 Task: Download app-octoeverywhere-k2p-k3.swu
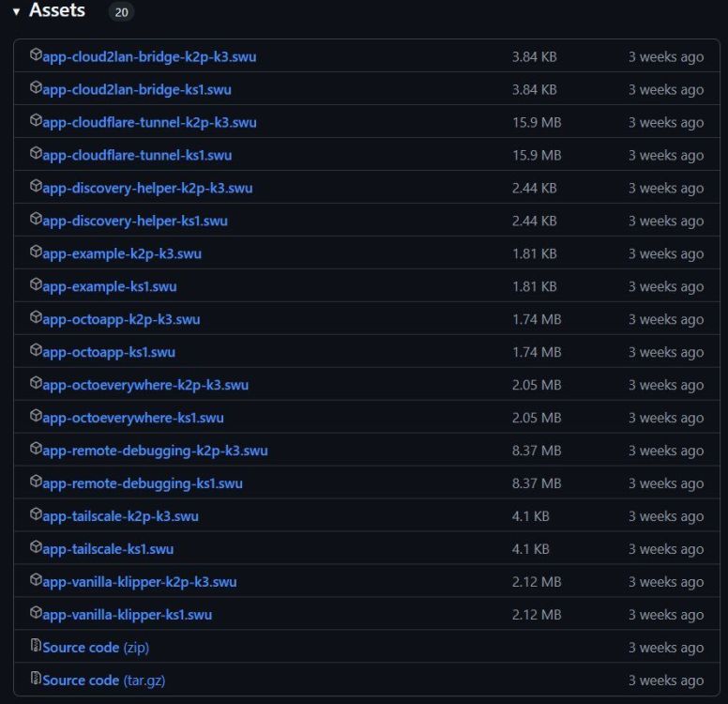tap(145, 385)
